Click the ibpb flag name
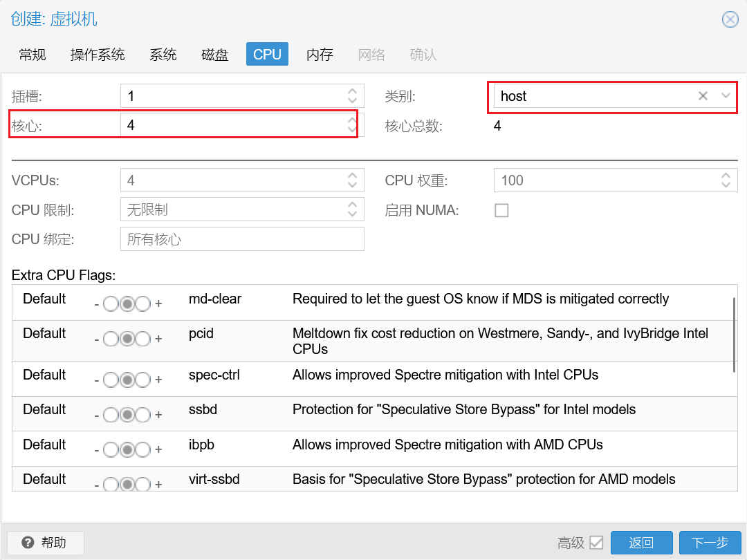The height and width of the screenshot is (560, 747). pyautogui.click(x=201, y=445)
